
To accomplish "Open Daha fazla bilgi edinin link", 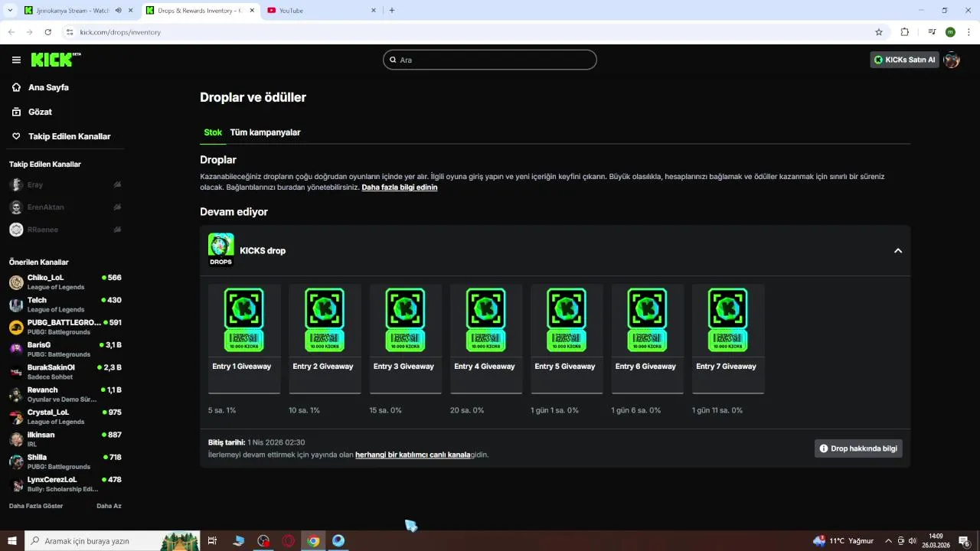I will (400, 187).
